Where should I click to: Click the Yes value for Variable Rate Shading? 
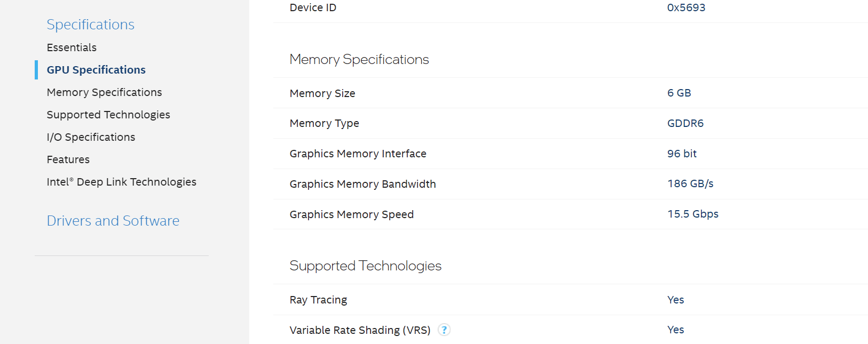point(675,330)
